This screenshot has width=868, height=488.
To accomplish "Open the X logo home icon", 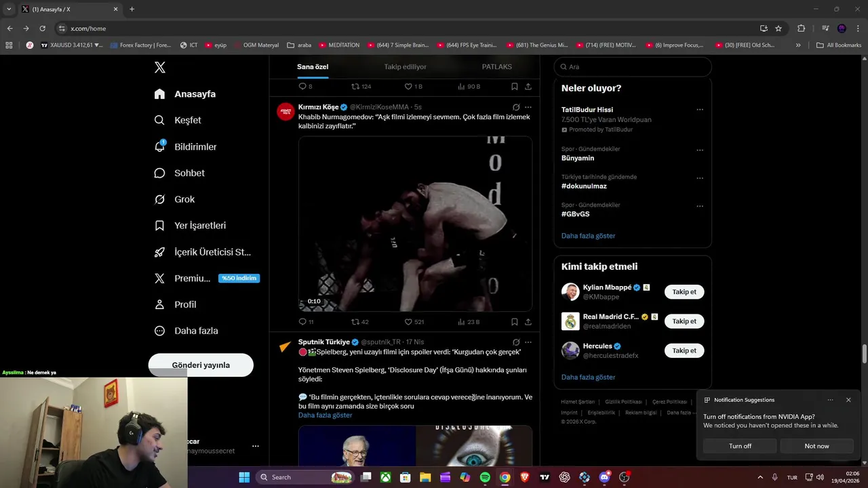I will pos(160,67).
